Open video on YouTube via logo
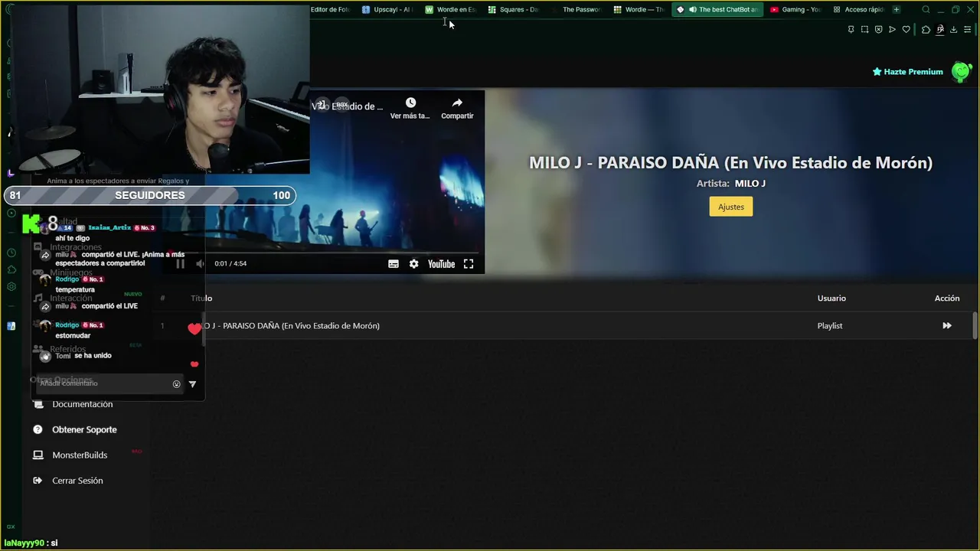This screenshot has height=551, width=980. click(441, 264)
